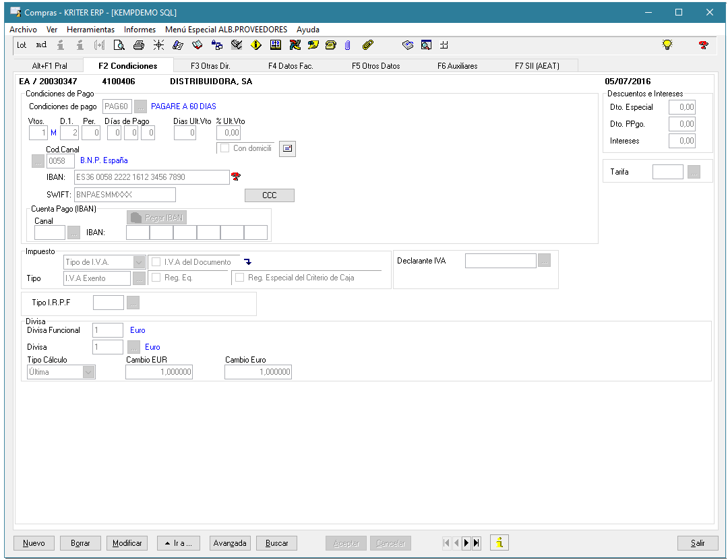The image size is (728, 560).
Task: Click the yellow info button in bottom bar
Action: [x=499, y=542]
